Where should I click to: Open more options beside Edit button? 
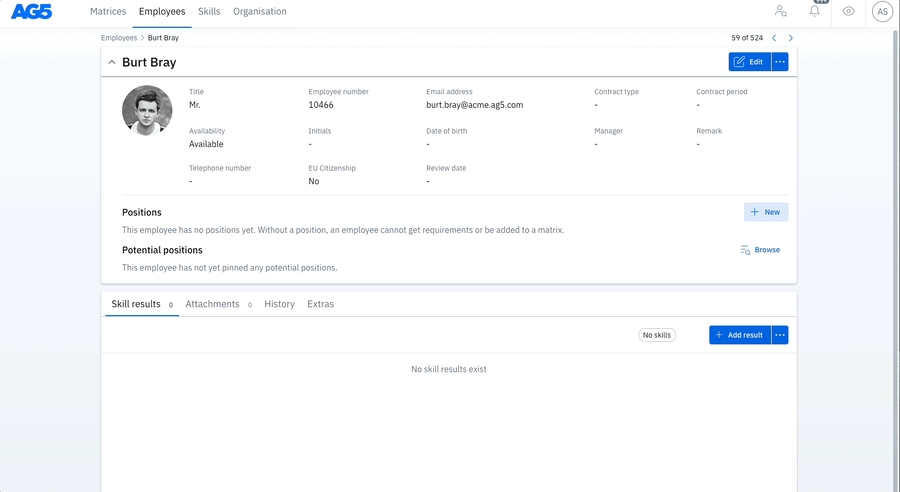tap(780, 62)
